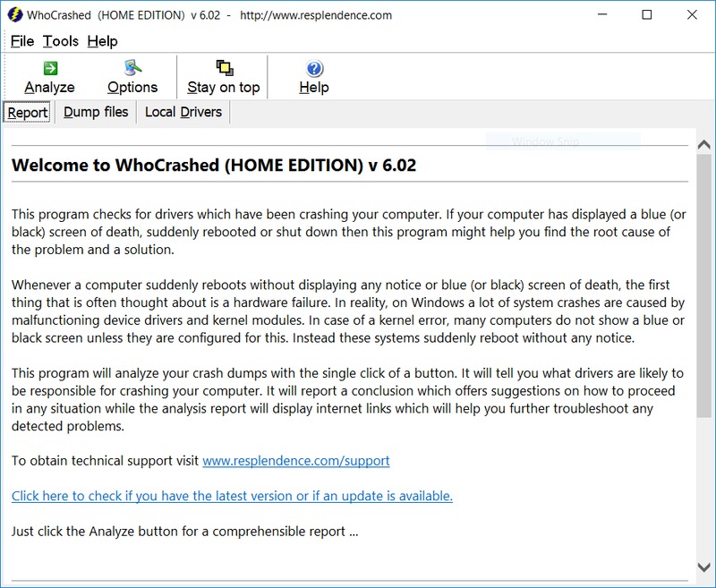The height and width of the screenshot is (588, 716).
Task: Toggle the Stay on top icon
Action: 224,68
